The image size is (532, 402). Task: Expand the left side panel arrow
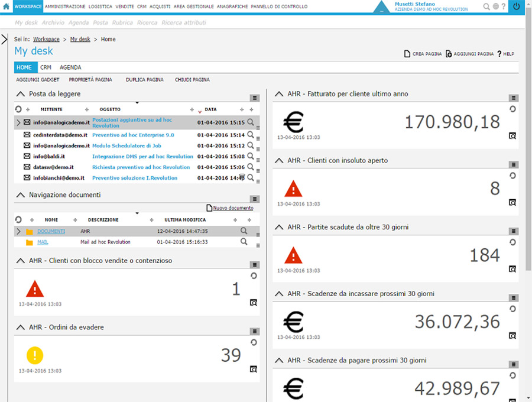4,39
